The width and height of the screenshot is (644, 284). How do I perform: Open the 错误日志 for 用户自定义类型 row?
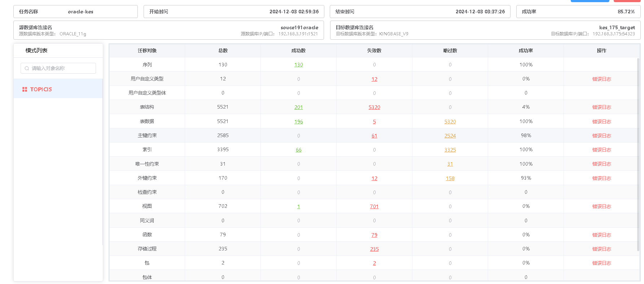[x=601, y=79]
